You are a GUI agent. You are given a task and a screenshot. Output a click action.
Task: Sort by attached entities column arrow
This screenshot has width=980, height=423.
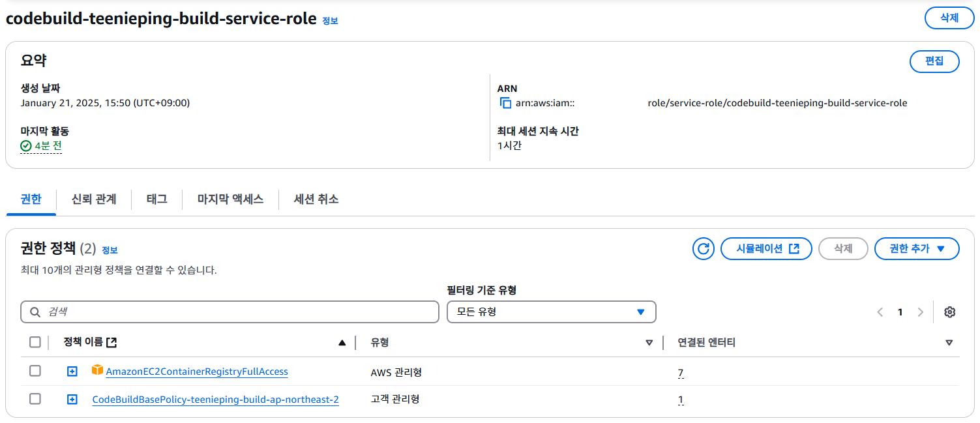949,343
